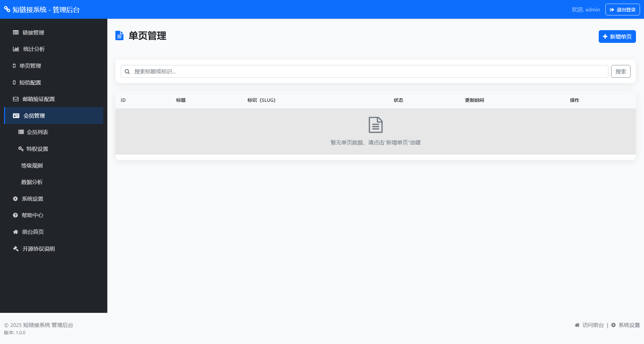
Task: Click the 单页管理 sidebar icon
Action: tap(14, 66)
